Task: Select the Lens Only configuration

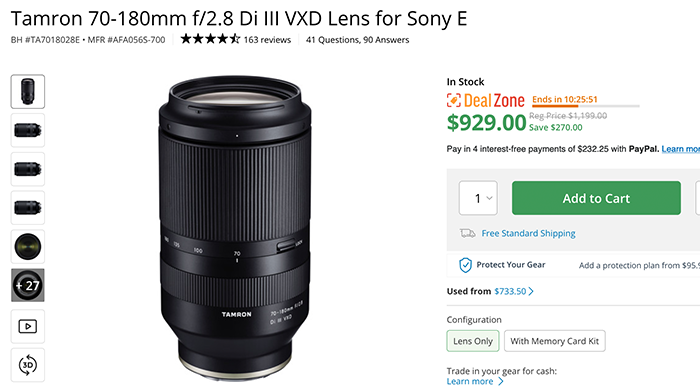Action: pos(473,341)
